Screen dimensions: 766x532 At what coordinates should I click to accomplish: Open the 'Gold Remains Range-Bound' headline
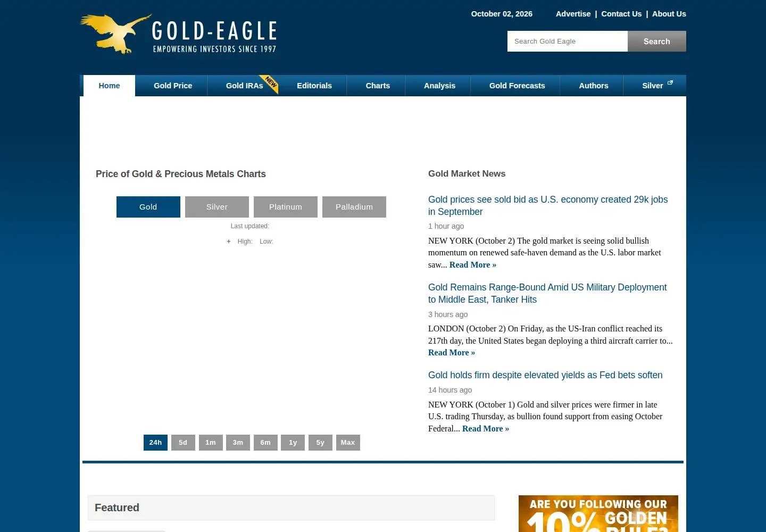547,293
